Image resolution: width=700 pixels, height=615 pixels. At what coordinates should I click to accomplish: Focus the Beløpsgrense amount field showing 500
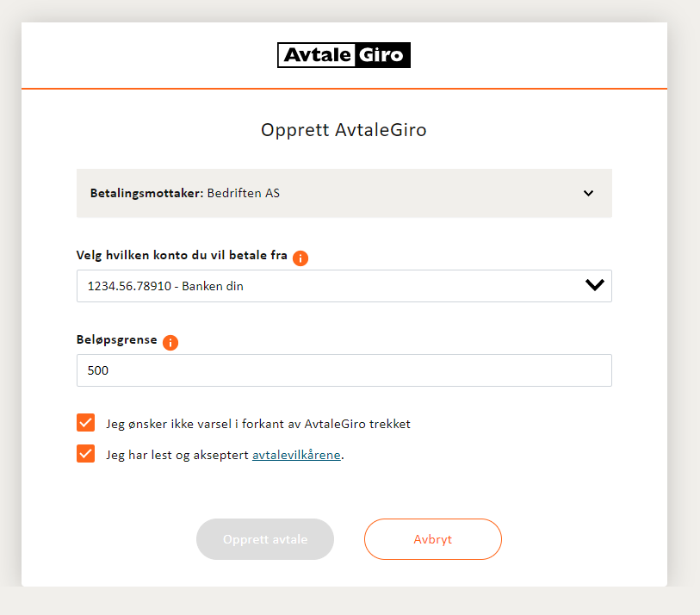(344, 370)
